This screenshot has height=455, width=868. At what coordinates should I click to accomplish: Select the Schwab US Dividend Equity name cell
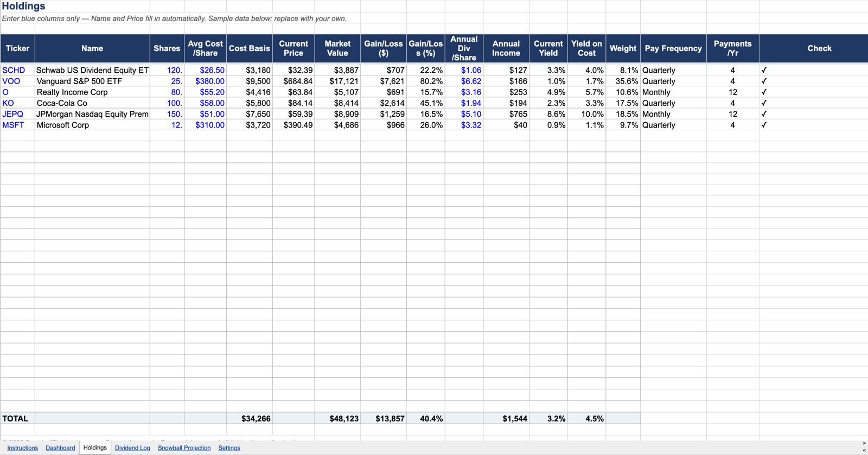tap(92, 70)
